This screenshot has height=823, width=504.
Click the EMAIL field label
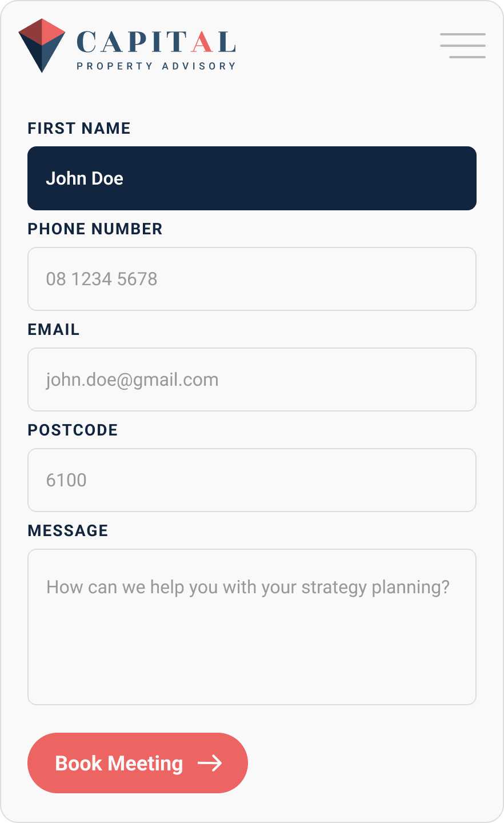[54, 330]
